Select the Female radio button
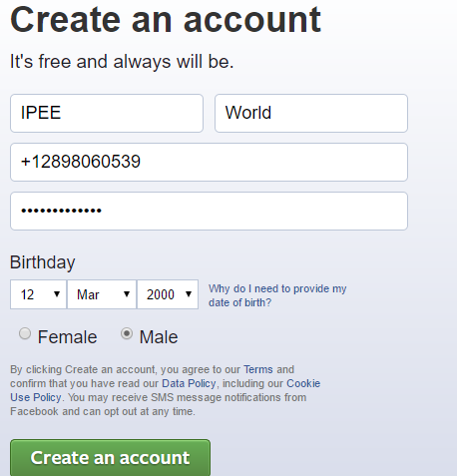The image size is (457, 476). (x=25, y=333)
